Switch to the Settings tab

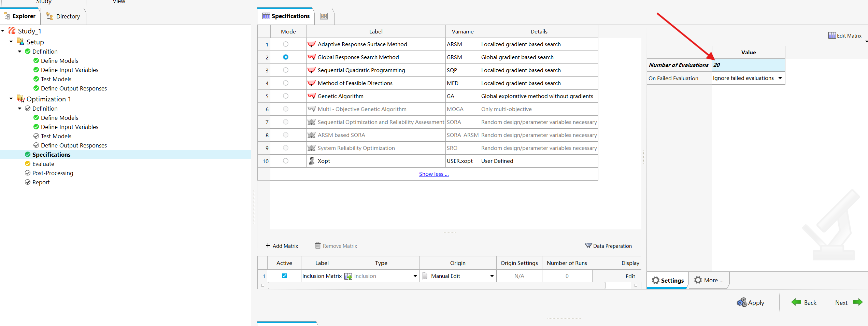click(668, 280)
